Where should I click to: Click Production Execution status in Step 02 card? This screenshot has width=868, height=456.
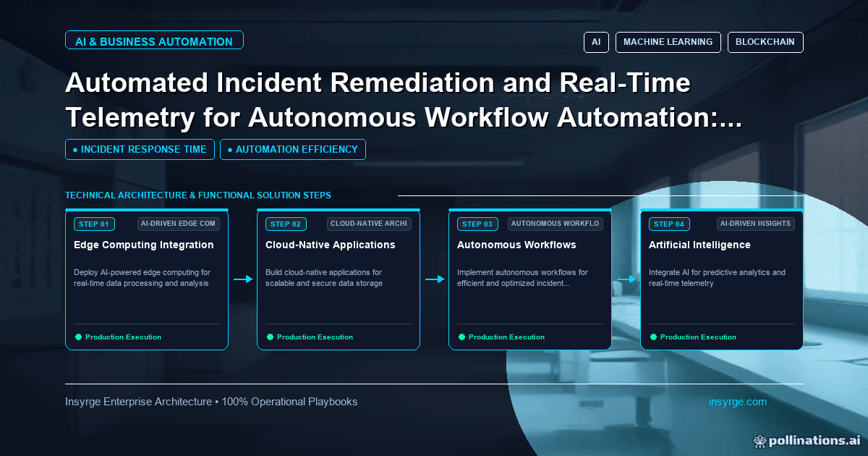point(310,337)
